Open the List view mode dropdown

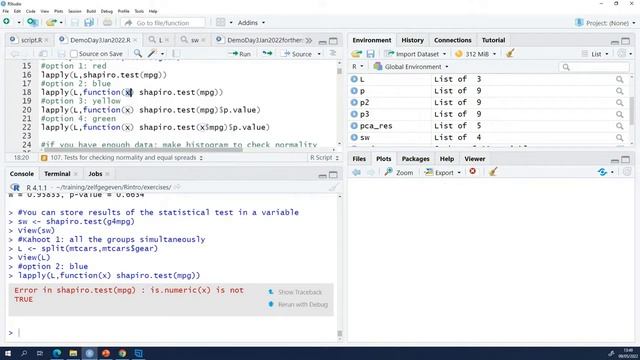tap(595, 54)
